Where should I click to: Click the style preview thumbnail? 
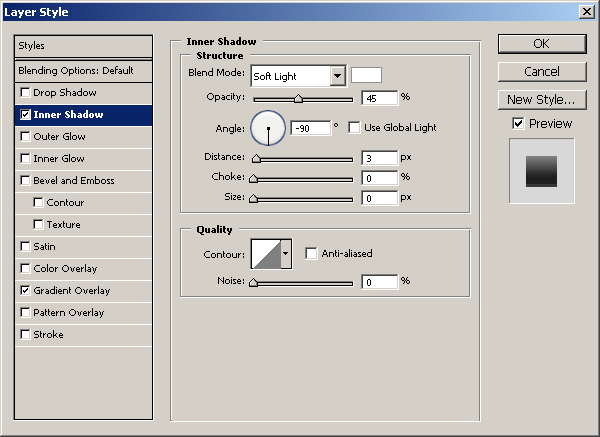click(x=541, y=171)
